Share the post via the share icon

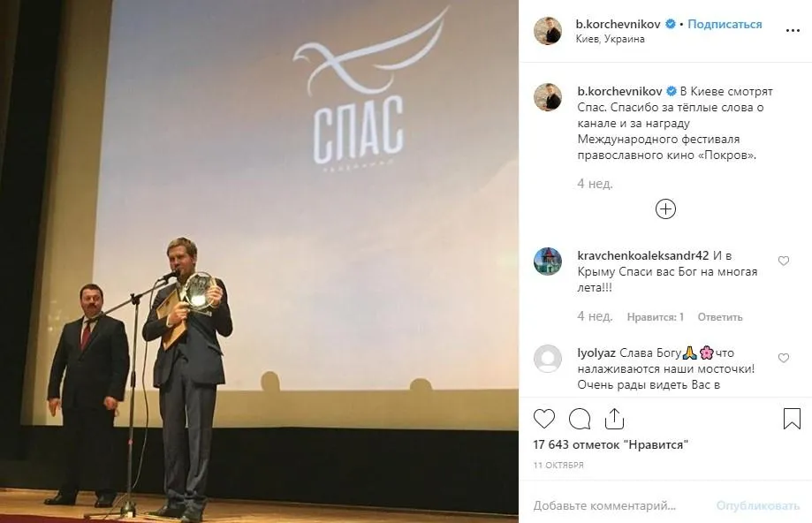pos(614,419)
